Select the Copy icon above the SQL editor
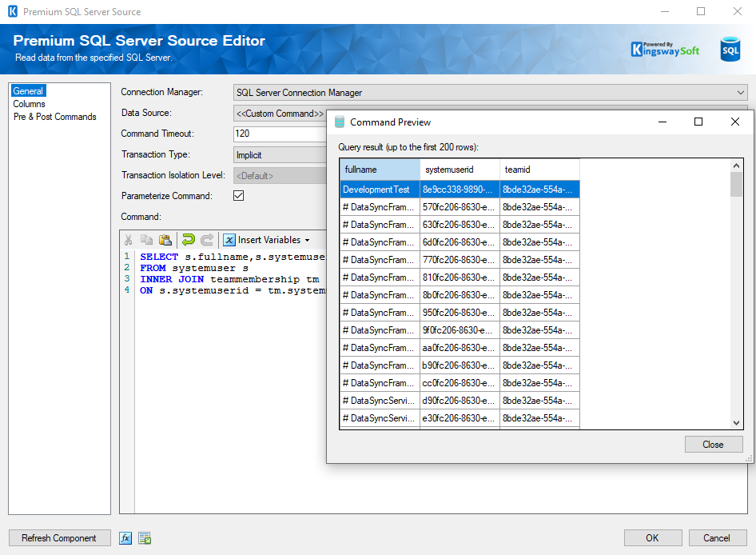Viewport: 756px width, 555px height. click(x=146, y=239)
